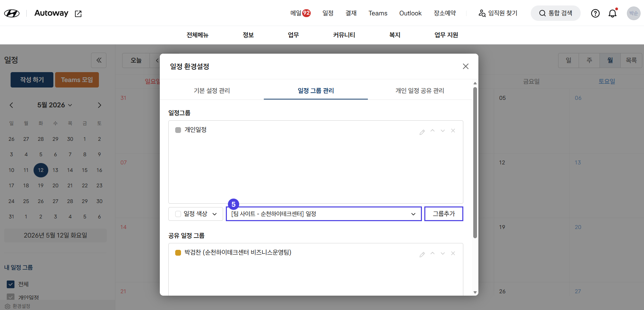Select day 12 in mini calendar
Screen dimensions: 644x310
pyautogui.click(x=41, y=170)
